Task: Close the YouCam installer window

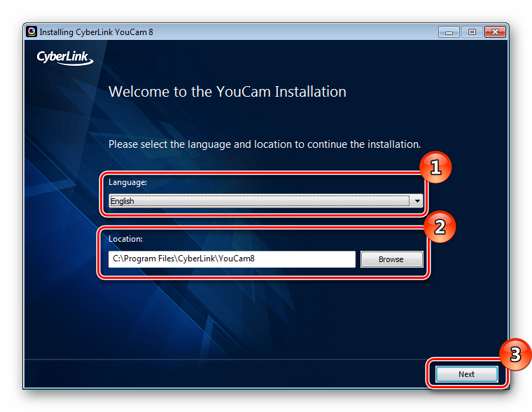Action: 495,32
